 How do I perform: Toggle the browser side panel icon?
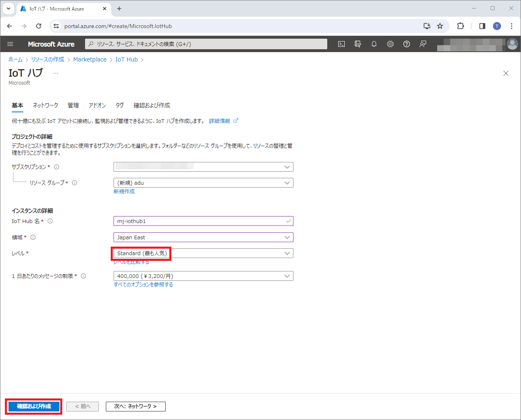tap(482, 26)
